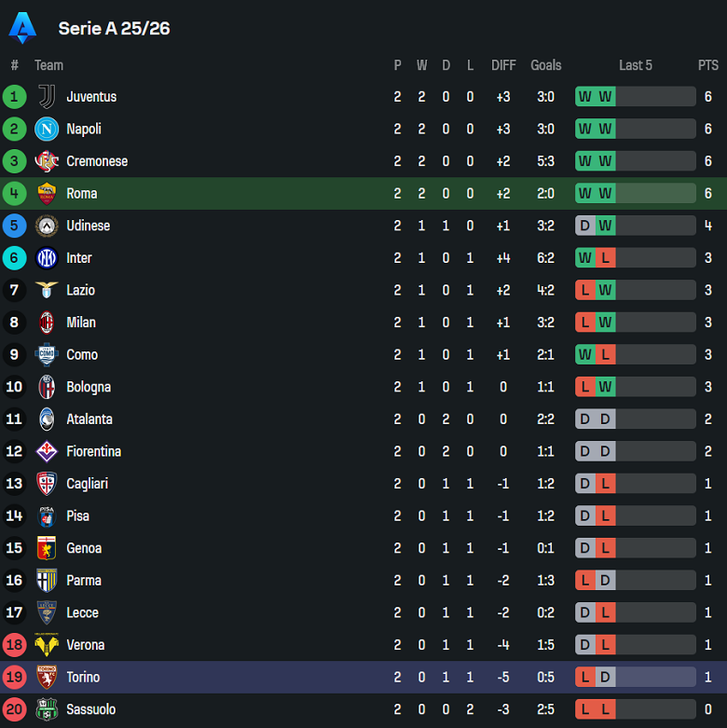Click the red position 18 badge
Viewport: 727px width, 728px height.
(14, 645)
